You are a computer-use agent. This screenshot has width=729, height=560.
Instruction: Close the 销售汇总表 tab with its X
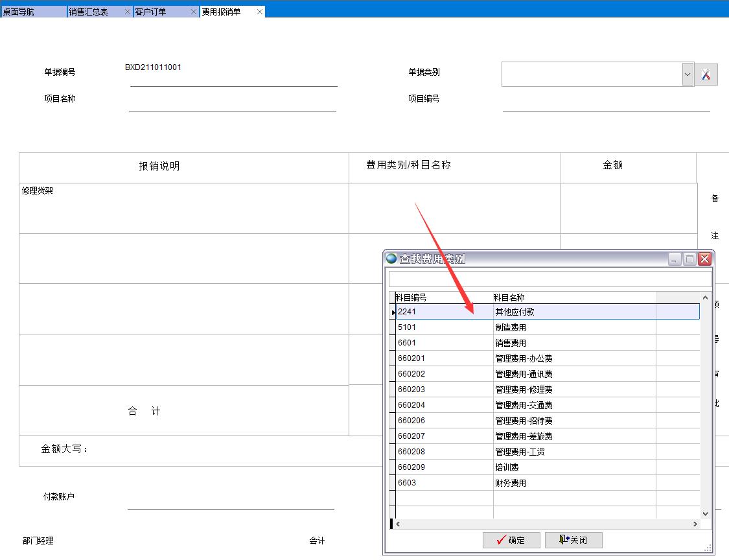click(128, 11)
